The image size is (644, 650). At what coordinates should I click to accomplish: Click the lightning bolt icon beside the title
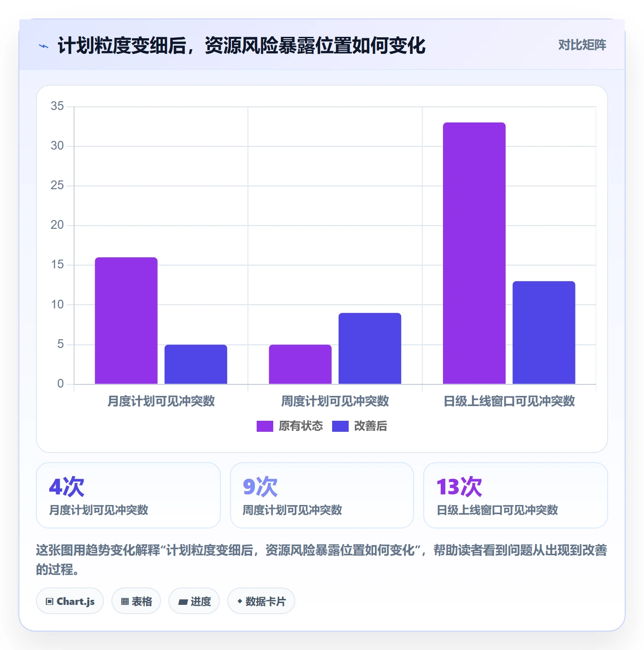coord(44,46)
